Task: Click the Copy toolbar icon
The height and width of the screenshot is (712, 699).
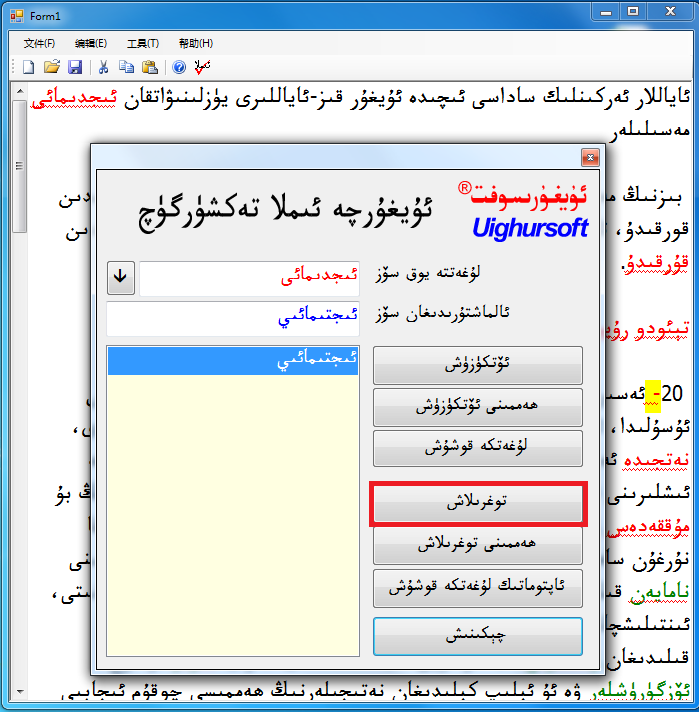Action: 126,67
